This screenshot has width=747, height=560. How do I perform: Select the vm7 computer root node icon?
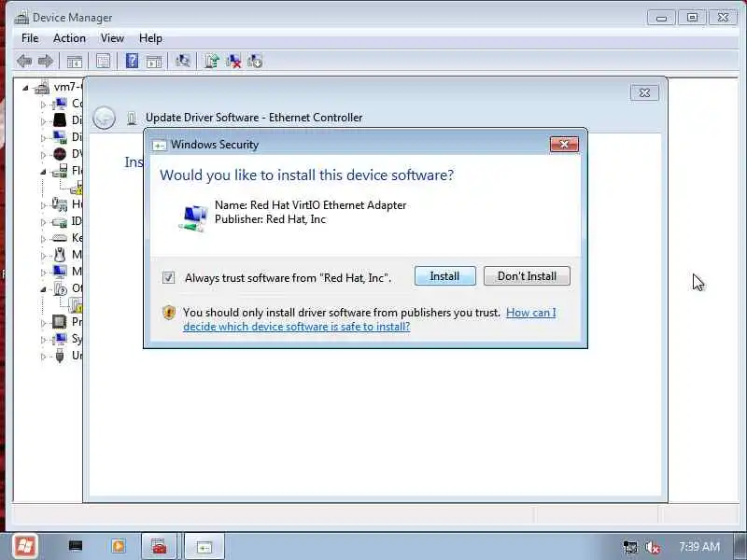[x=42, y=87]
